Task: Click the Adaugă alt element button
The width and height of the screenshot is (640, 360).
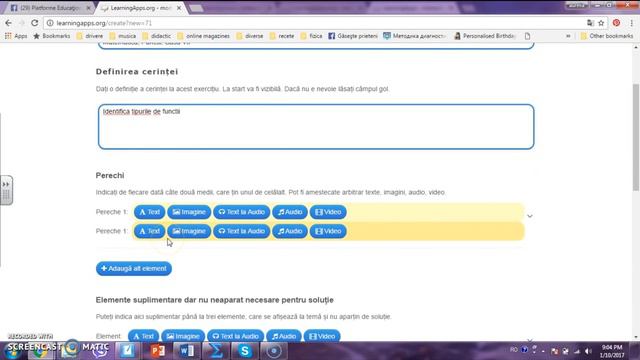Action: coord(134,269)
